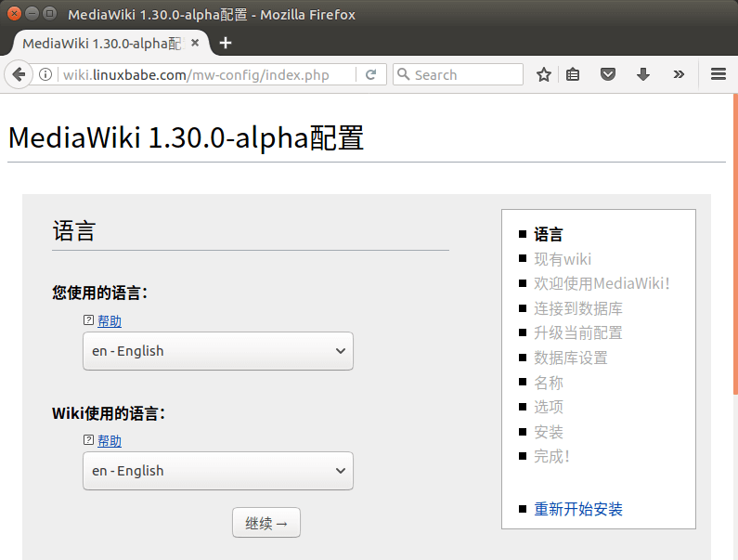The height and width of the screenshot is (560, 738).
Task: Show more tools with the overflow chevron
Action: point(679,74)
